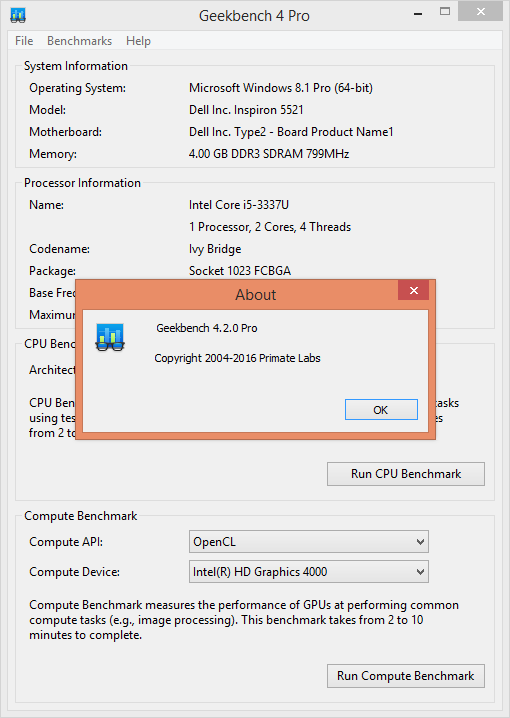Click the Compute Benchmark description paragraph
The width and height of the screenshot is (510, 718).
click(x=244, y=620)
